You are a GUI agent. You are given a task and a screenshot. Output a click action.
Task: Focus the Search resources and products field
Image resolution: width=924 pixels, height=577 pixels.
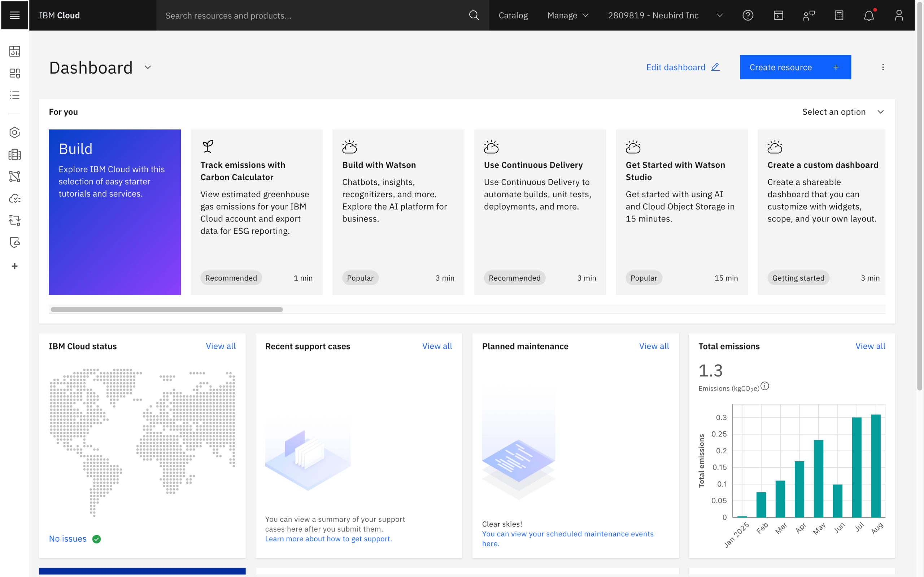pyautogui.click(x=313, y=15)
